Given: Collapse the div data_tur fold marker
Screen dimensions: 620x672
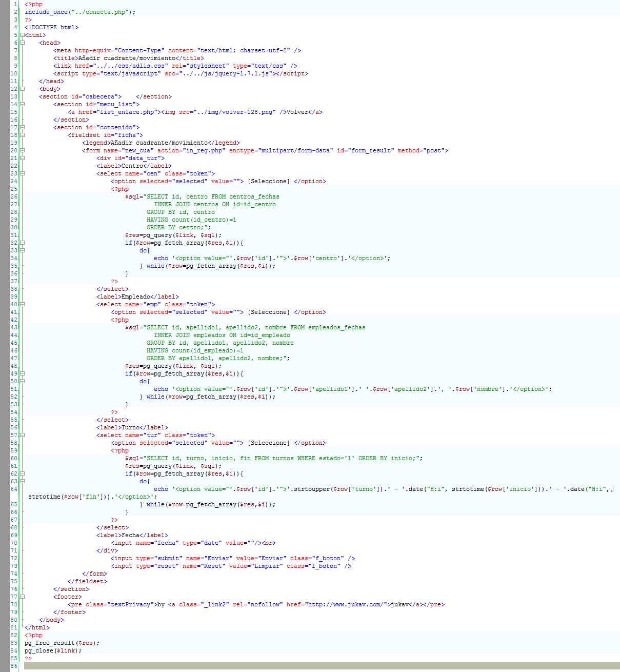Looking at the screenshot, I should 22,158.
